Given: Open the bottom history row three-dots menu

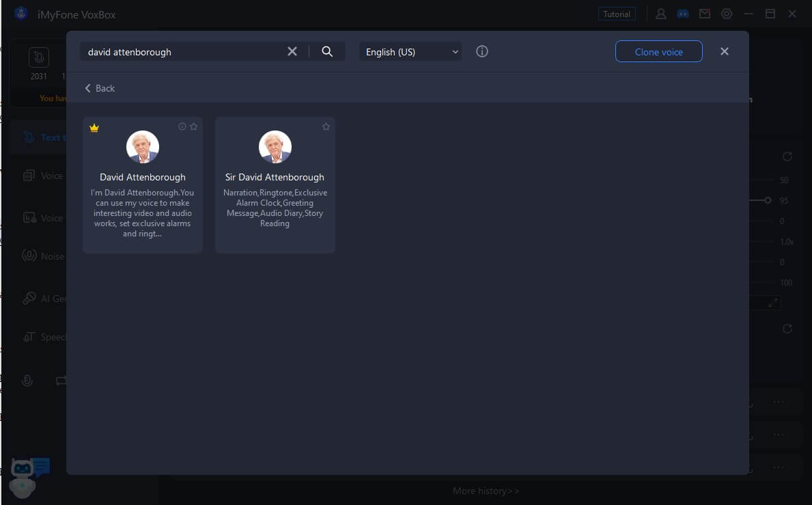Looking at the screenshot, I should point(779,467).
